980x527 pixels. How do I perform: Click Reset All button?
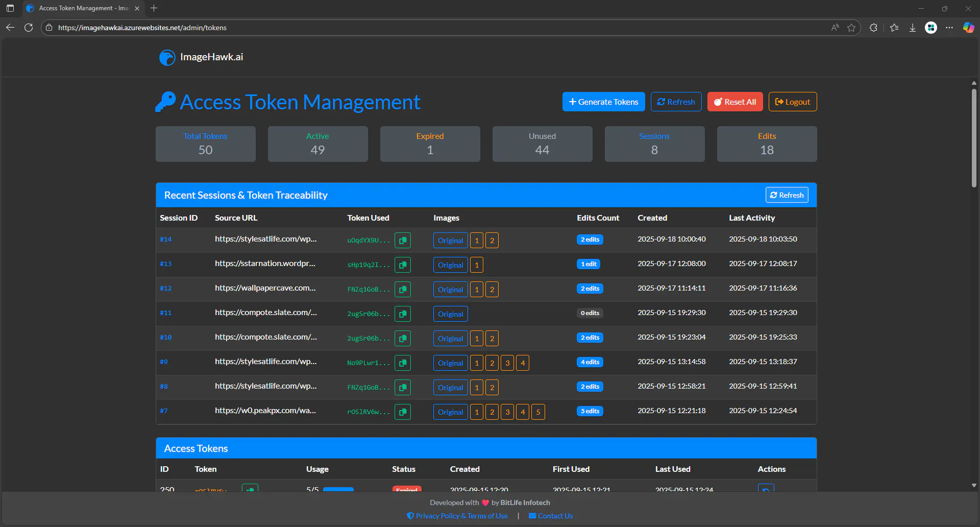735,102
